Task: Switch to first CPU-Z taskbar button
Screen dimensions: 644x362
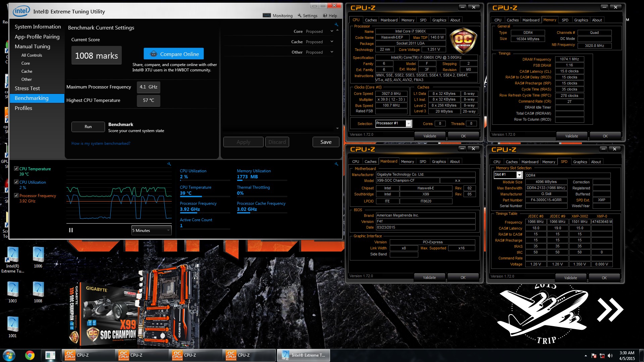Action: 88,355
